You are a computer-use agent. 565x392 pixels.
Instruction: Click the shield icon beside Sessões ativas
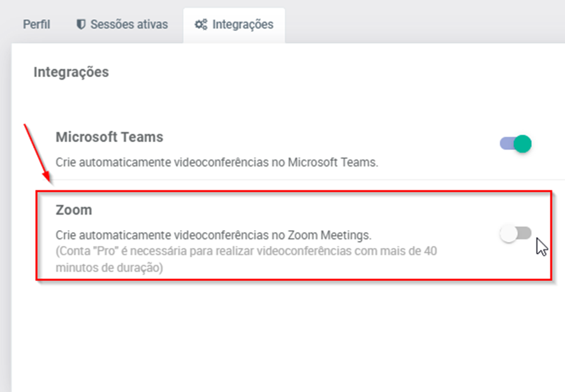(x=81, y=25)
